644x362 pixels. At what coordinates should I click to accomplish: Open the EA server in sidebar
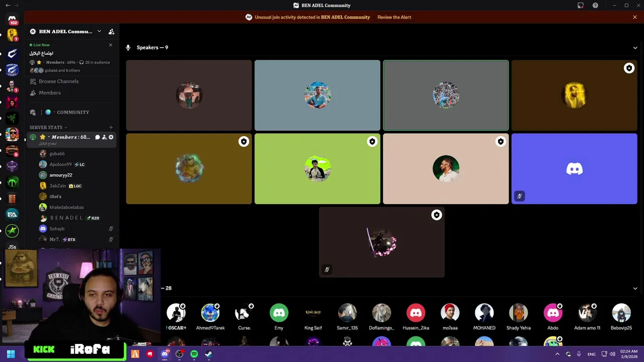12,215
